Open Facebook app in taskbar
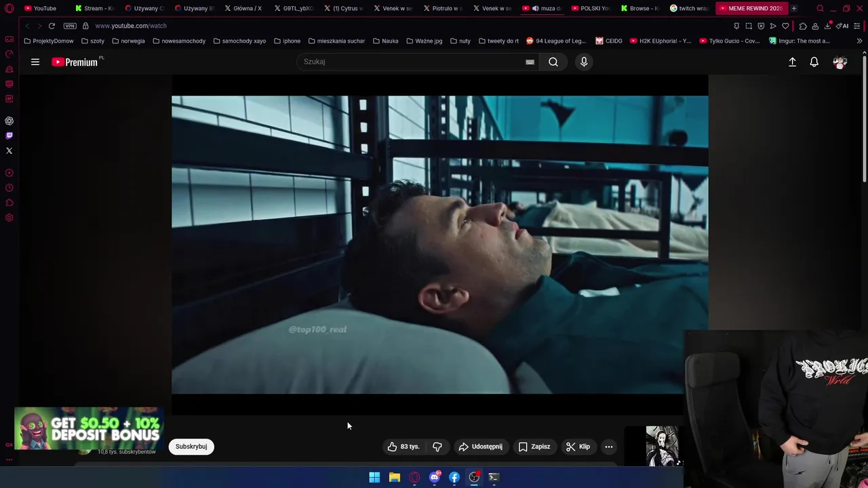 coord(454,477)
